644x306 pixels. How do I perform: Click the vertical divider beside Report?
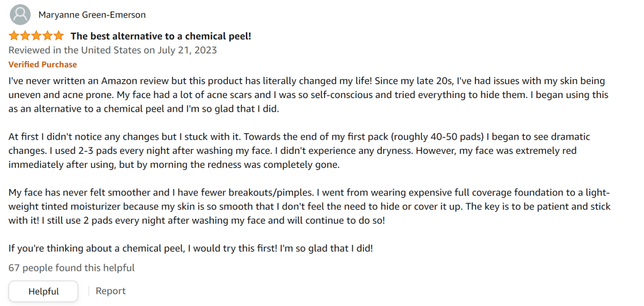(x=89, y=291)
